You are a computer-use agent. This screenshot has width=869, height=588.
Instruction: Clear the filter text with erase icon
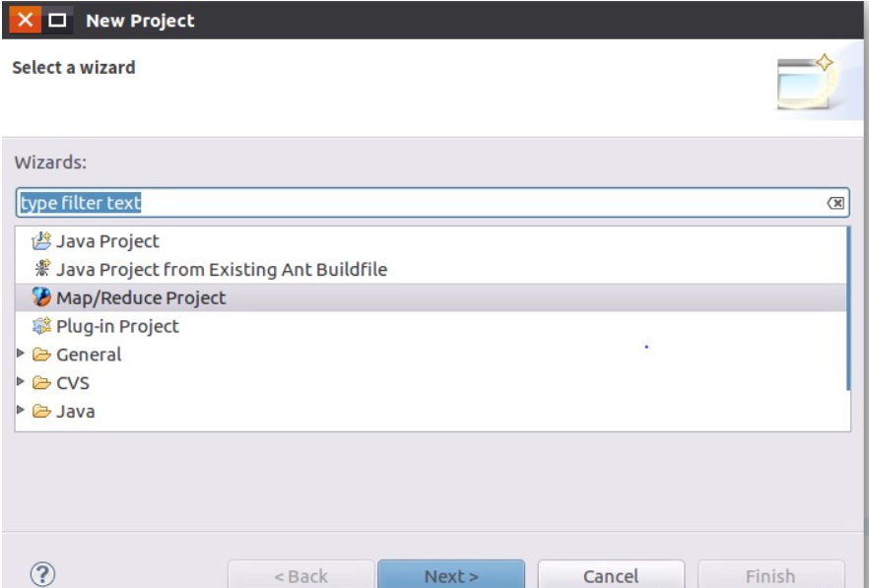(x=836, y=203)
